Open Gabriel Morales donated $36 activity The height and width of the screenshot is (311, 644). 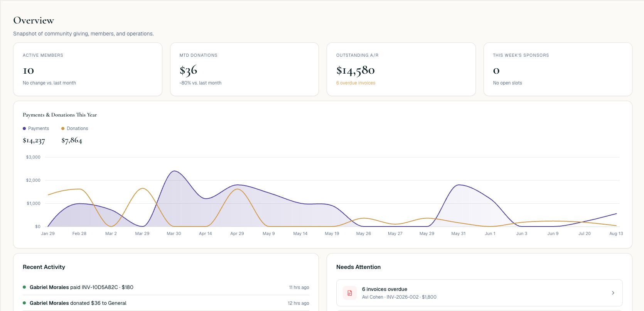tap(166, 303)
